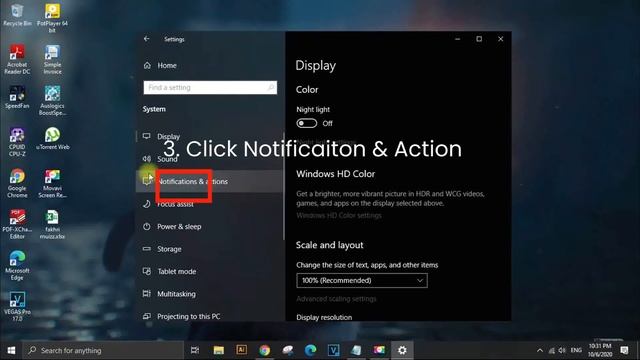Switch to Settings gear in the taskbar
Image resolution: width=640 pixels, height=360 pixels.
pyautogui.click(x=402, y=350)
